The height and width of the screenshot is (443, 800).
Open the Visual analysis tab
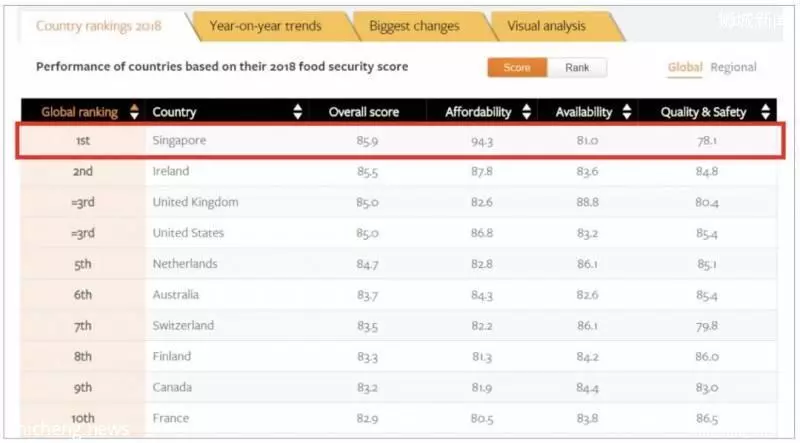[546, 26]
